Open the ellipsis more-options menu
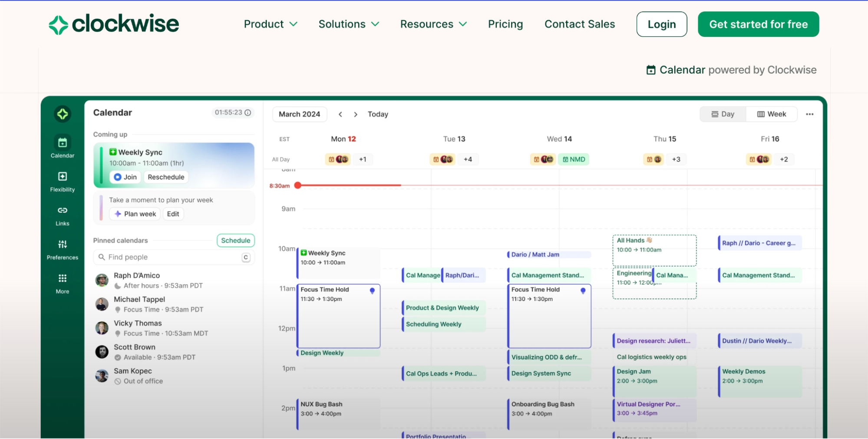This screenshot has width=868, height=439. (x=810, y=114)
